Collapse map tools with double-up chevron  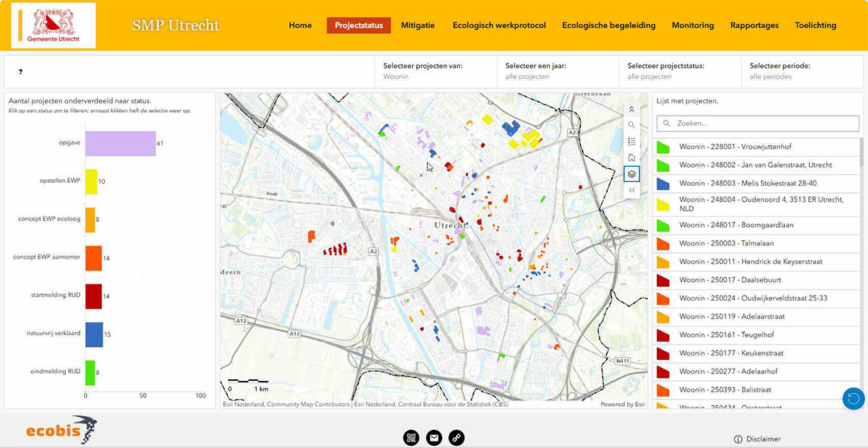pos(631,109)
